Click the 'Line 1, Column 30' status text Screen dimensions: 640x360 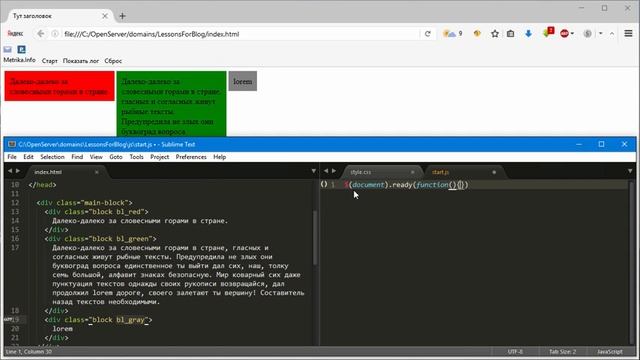click(29, 351)
